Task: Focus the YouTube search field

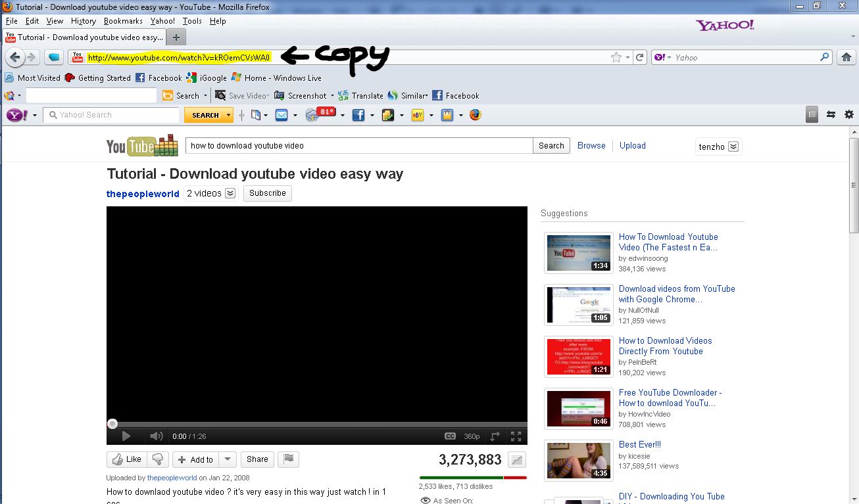Action: point(359,146)
